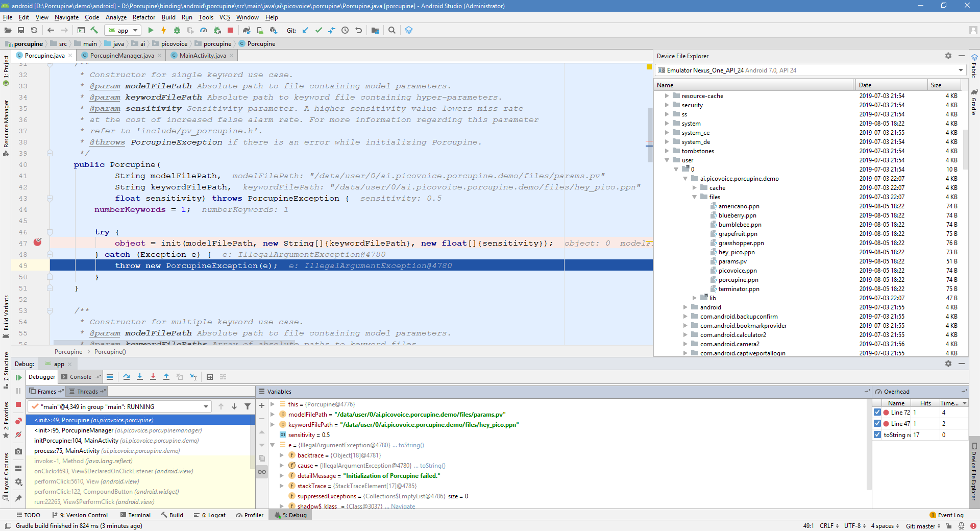Switch to the MainActivity.java editor tab

click(x=202, y=56)
